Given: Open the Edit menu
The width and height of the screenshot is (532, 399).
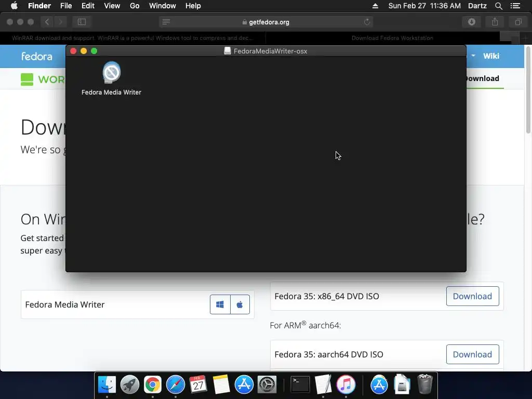Looking at the screenshot, I should coord(88,6).
